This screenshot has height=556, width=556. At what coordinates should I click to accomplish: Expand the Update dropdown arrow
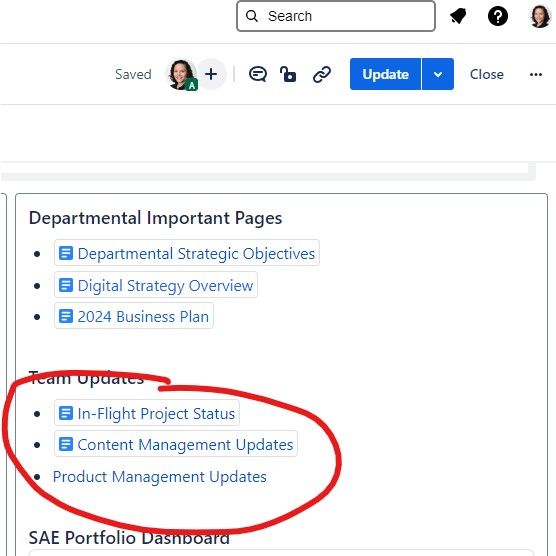pyautogui.click(x=438, y=74)
